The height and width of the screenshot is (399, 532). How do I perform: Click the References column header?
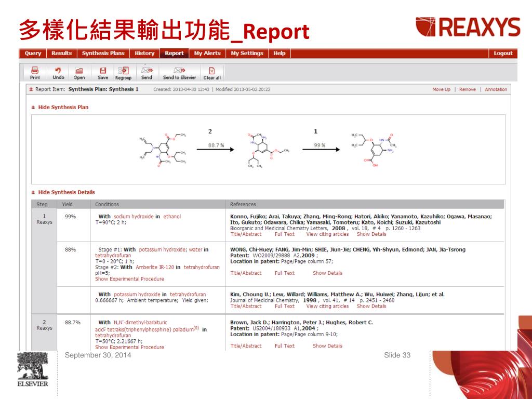coord(243,204)
